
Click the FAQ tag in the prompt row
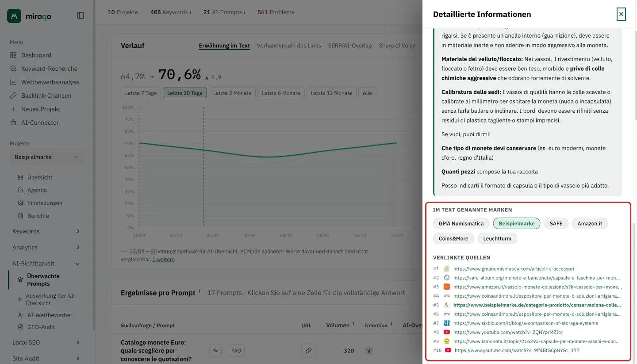236,351
